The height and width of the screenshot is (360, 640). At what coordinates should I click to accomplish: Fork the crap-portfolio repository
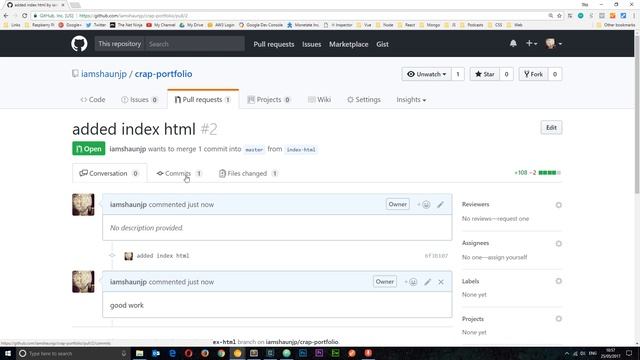click(x=533, y=74)
